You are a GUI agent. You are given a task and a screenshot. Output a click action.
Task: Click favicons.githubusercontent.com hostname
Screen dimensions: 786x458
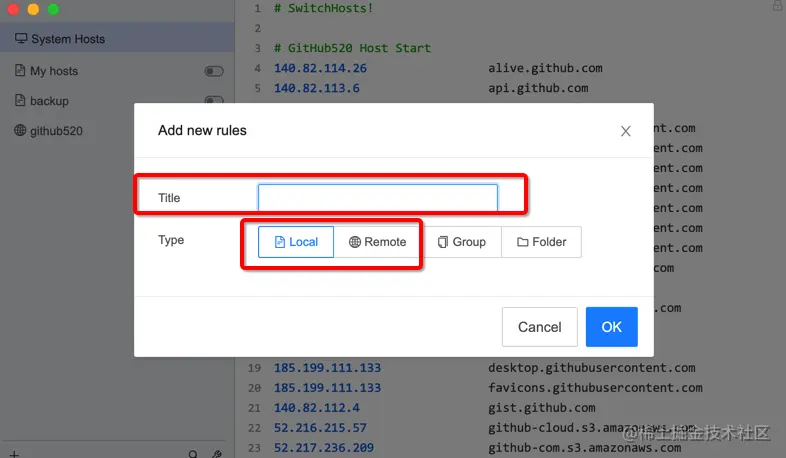[596, 388]
